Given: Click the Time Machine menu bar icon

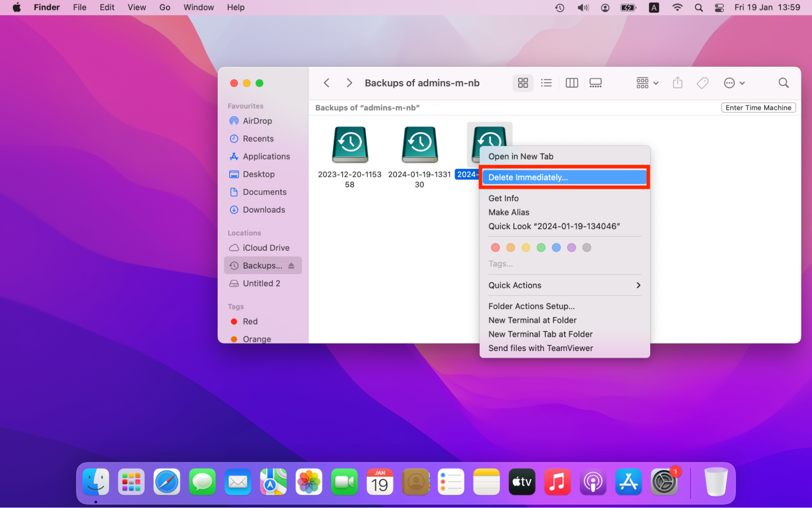Looking at the screenshot, I should tap(560, 7).
